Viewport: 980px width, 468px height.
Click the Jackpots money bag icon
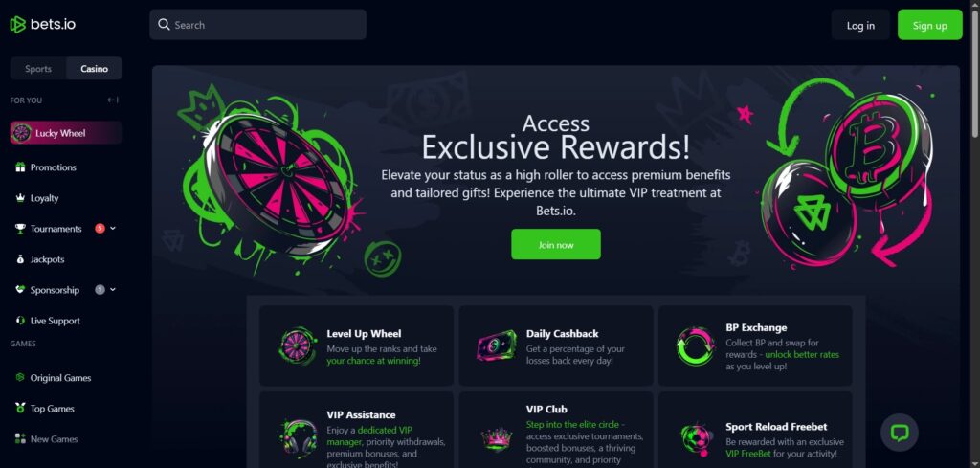(x=20, y=259)
